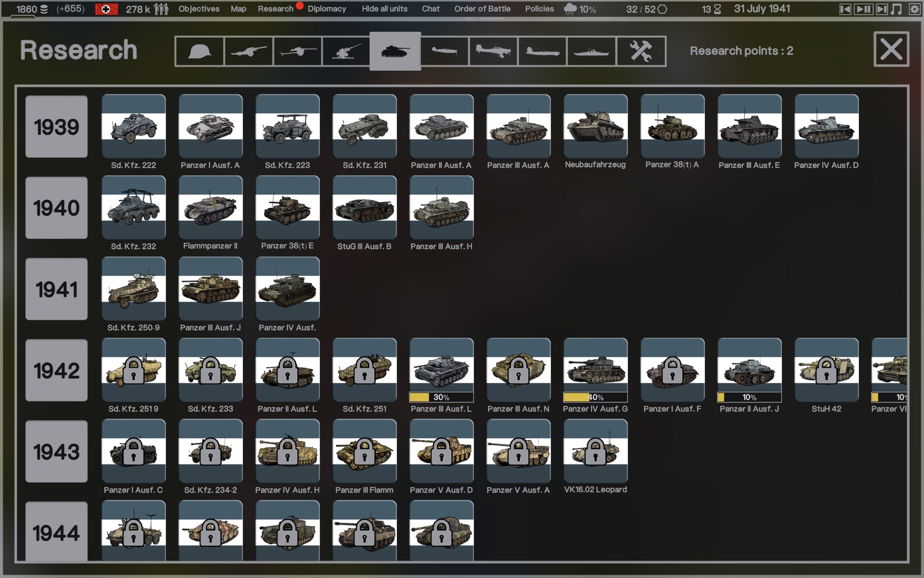Click locked Sd. Kfz. 251 9 padlock
Image resolution: width=924 pixels, height=578 pixels.
pos(134,370)
